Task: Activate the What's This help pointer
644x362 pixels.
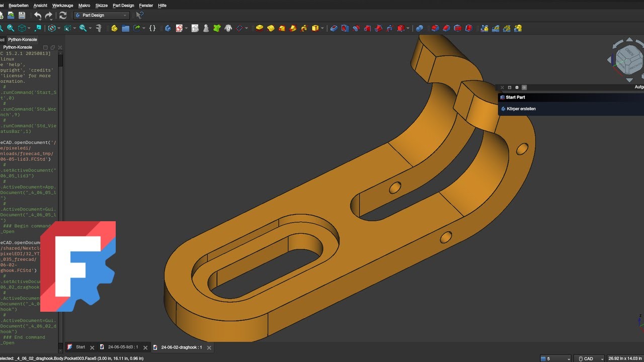Action: 140,16
